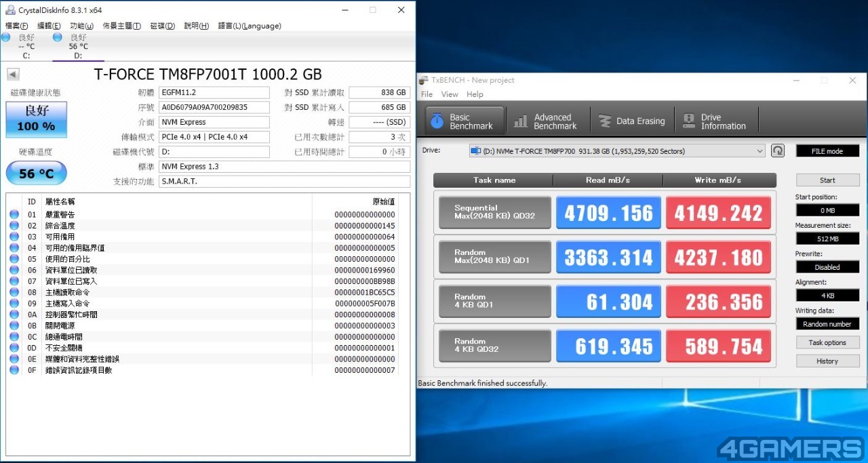
Task: Change the Start position value 0 MB
Action: coord(827,210)
